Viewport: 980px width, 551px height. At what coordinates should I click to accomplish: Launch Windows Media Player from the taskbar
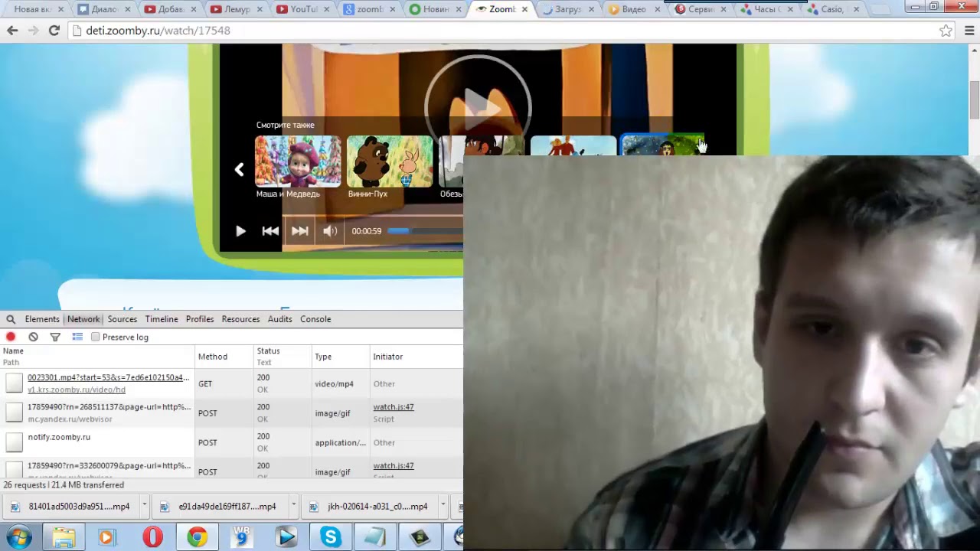[106, 537]
